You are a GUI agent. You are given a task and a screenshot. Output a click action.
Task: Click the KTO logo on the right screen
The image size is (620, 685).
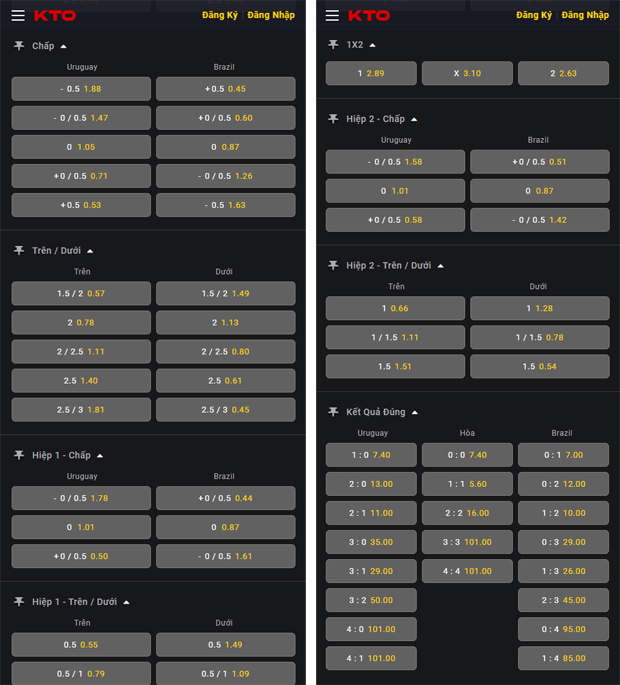click(x=369, y=15)
